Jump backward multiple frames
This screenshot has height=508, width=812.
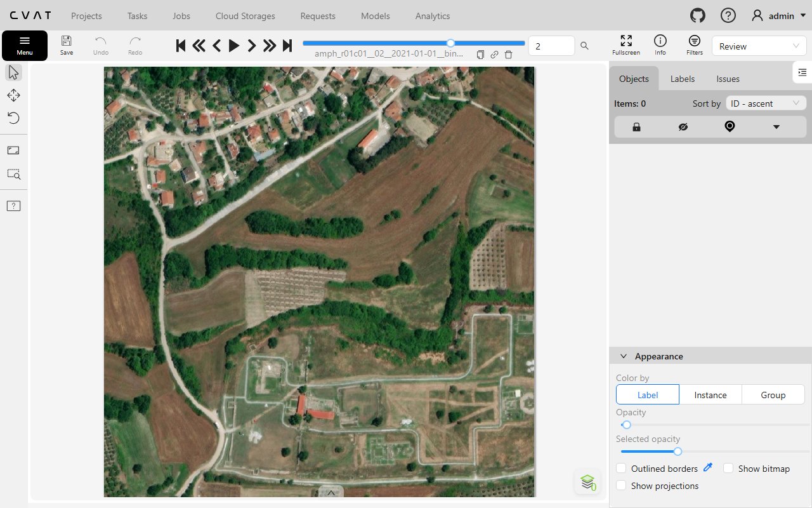pos(199,46)
